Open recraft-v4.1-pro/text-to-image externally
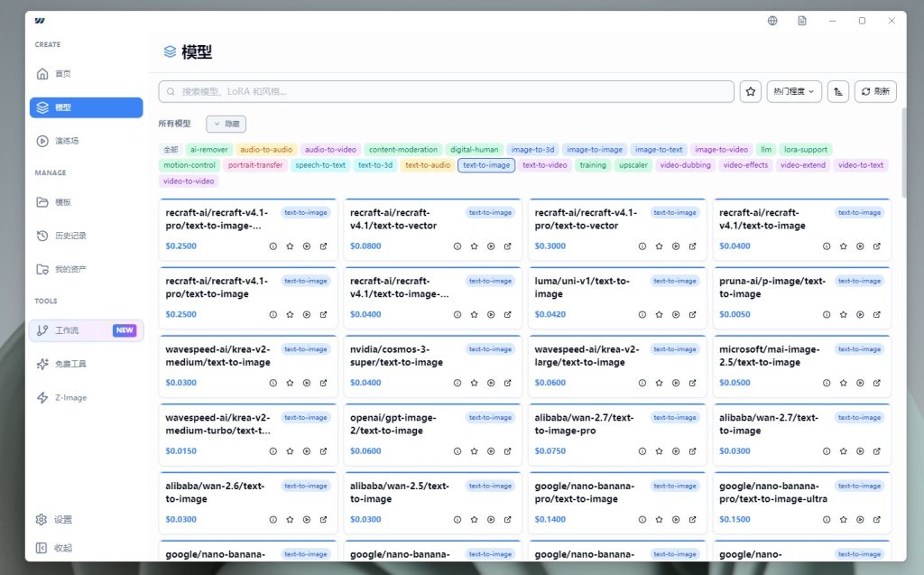 pos(323,315)
